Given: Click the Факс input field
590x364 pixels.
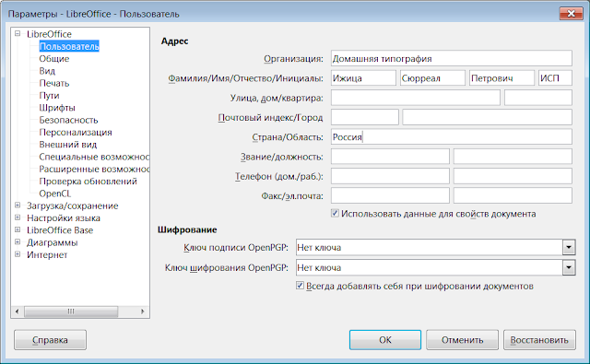Looking at the screenshot, I should pos(390,195).
